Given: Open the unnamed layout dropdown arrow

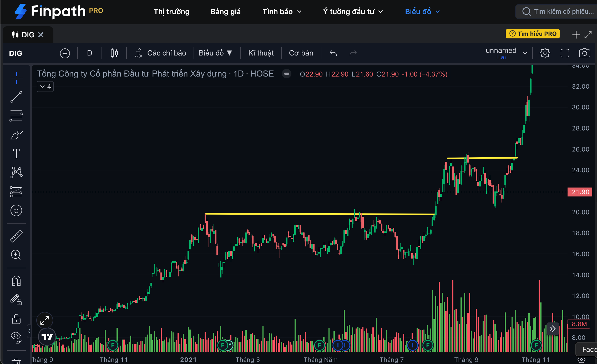Looking at the screenshot, I should click(525, 53).
